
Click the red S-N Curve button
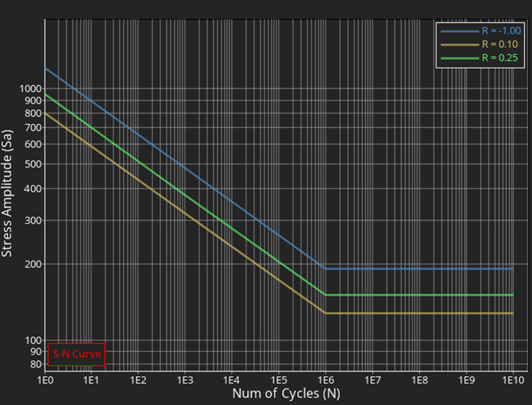[x=76, y=354]
